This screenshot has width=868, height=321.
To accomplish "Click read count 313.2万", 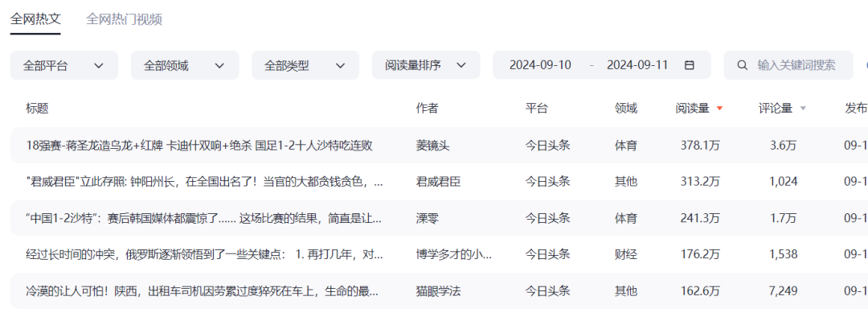I will pyautogui.click(x=700, y=181).
